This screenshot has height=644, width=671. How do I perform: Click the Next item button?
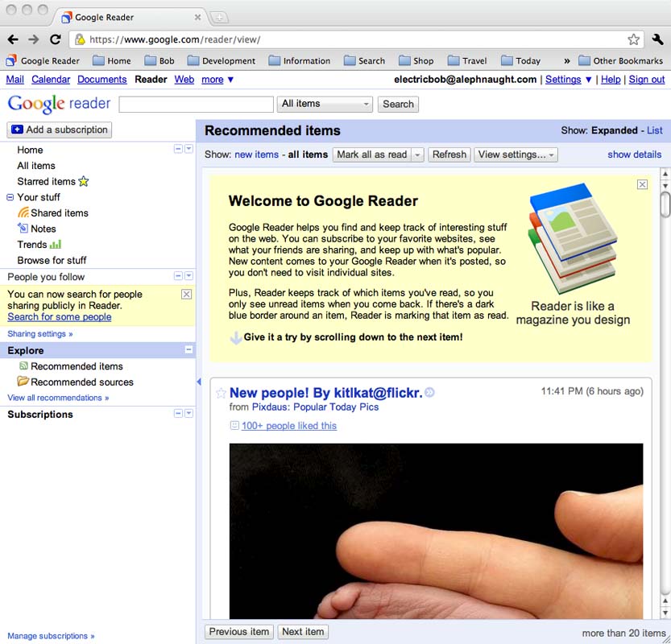pyautogui.click(x=303, y=632)
